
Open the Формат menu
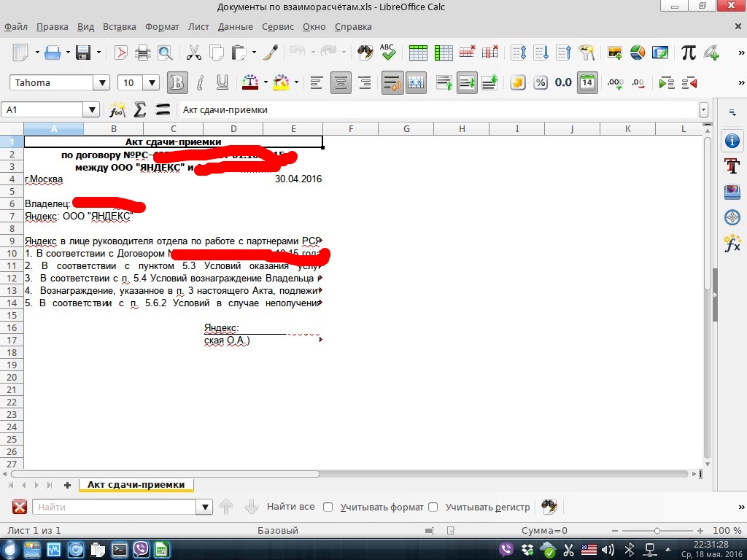(x=162, y=27)
